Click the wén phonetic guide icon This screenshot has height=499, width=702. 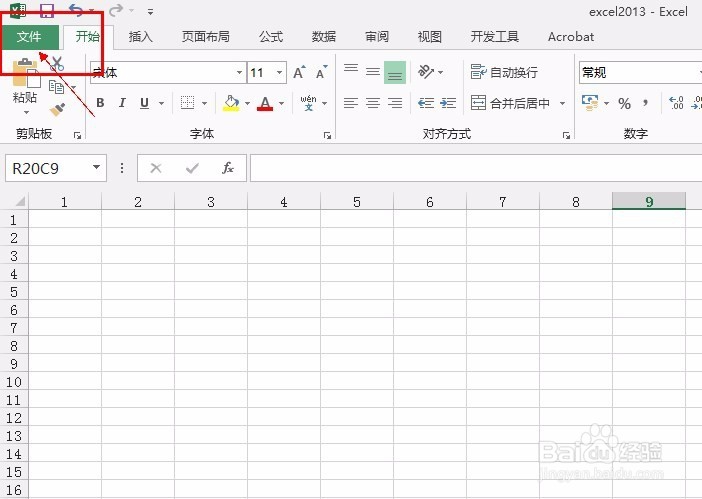click(308, 103)
